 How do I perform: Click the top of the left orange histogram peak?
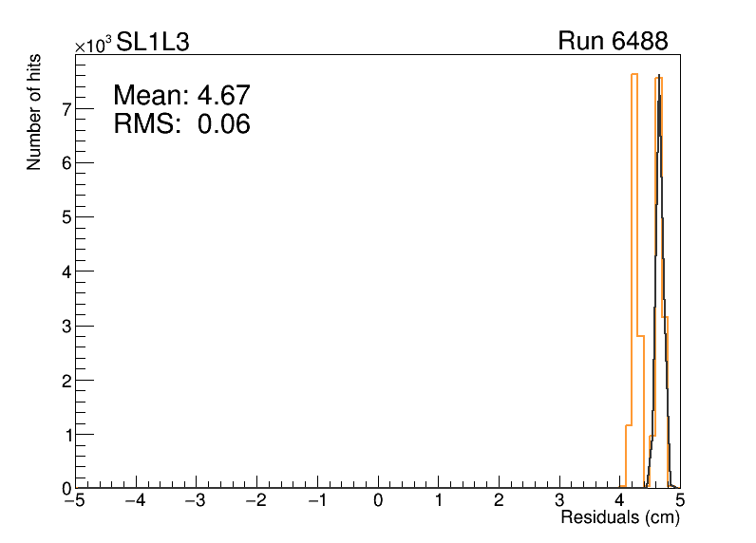click(633, 75)
